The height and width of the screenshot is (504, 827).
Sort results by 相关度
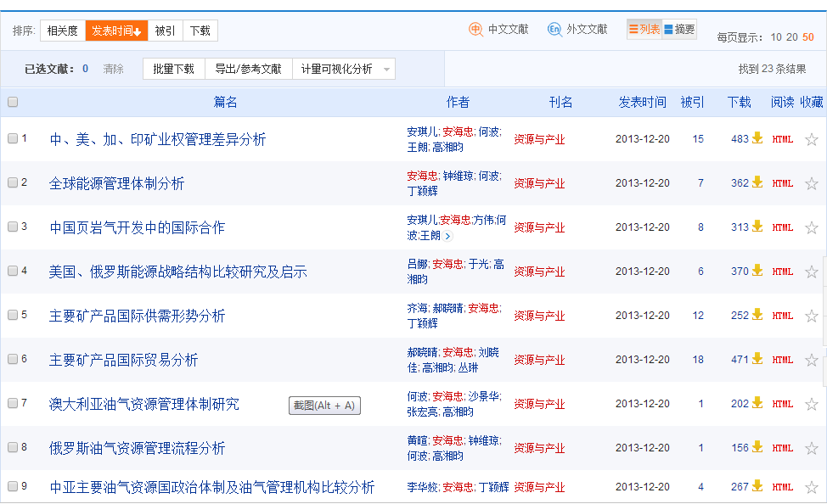(62, 30)
